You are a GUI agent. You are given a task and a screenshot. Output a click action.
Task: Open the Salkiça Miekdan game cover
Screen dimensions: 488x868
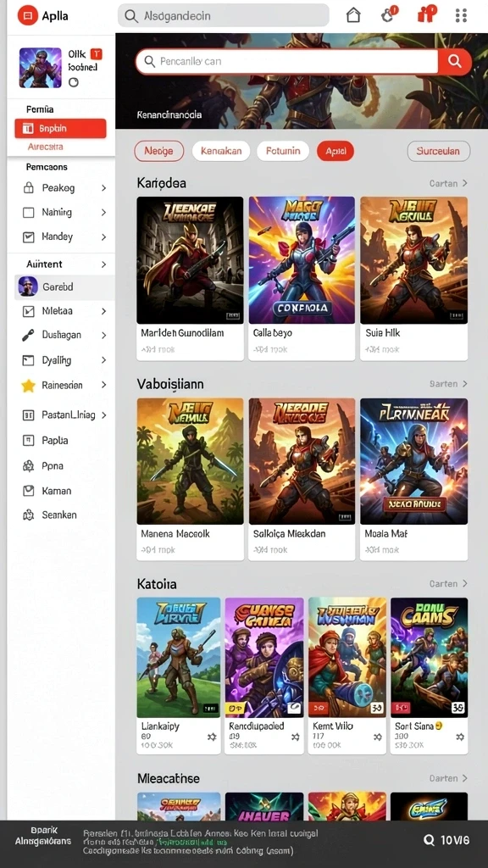(x=302, y=461)
